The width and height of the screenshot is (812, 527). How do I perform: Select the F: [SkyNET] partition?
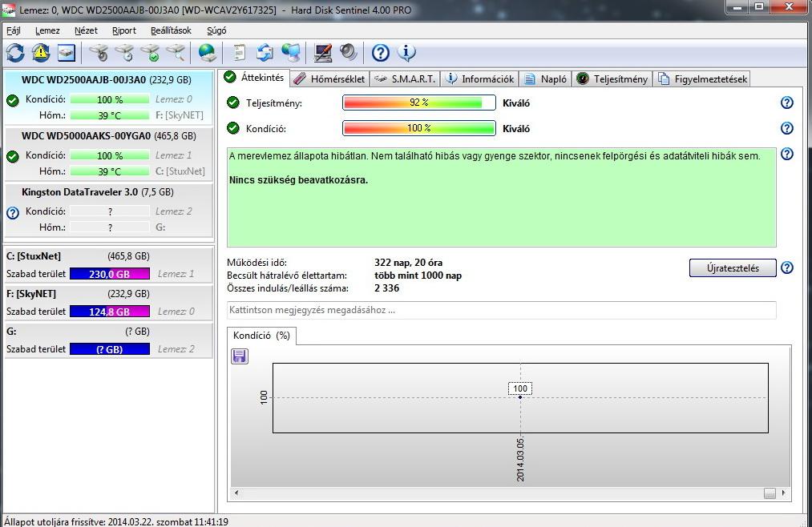(107, 303)
